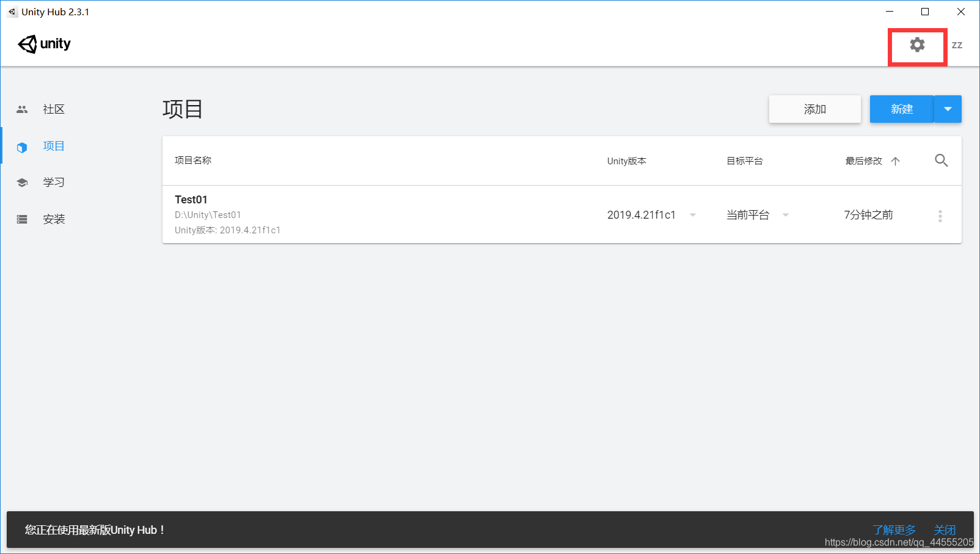Image resolution: width=980 pixels, height=554 pixels.
Task: Close the Unity Hub window
Action: tap(961, 12)
